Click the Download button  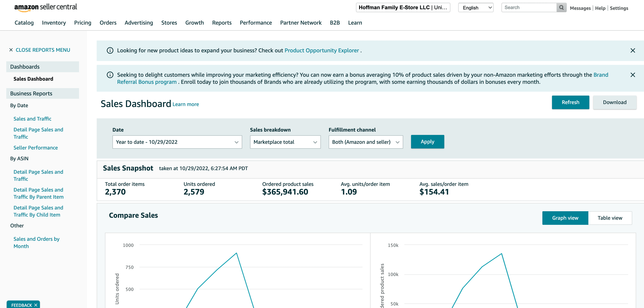(x=615, y=102)
